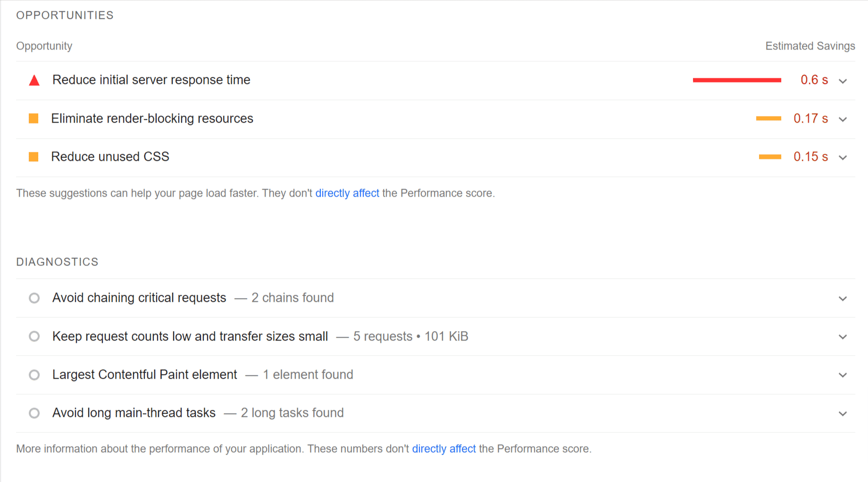Click the circle icon beside Avoid chaining critical requests
The image size is (868, 482).
pyautogui.click(x=34, y=298)
